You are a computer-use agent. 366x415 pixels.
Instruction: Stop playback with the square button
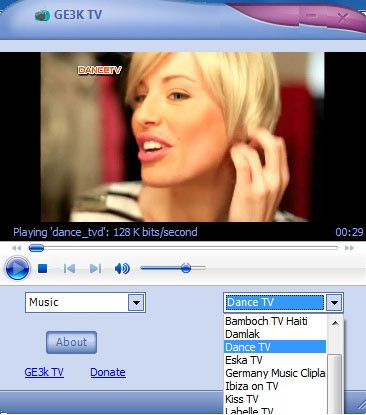[42, 268]
